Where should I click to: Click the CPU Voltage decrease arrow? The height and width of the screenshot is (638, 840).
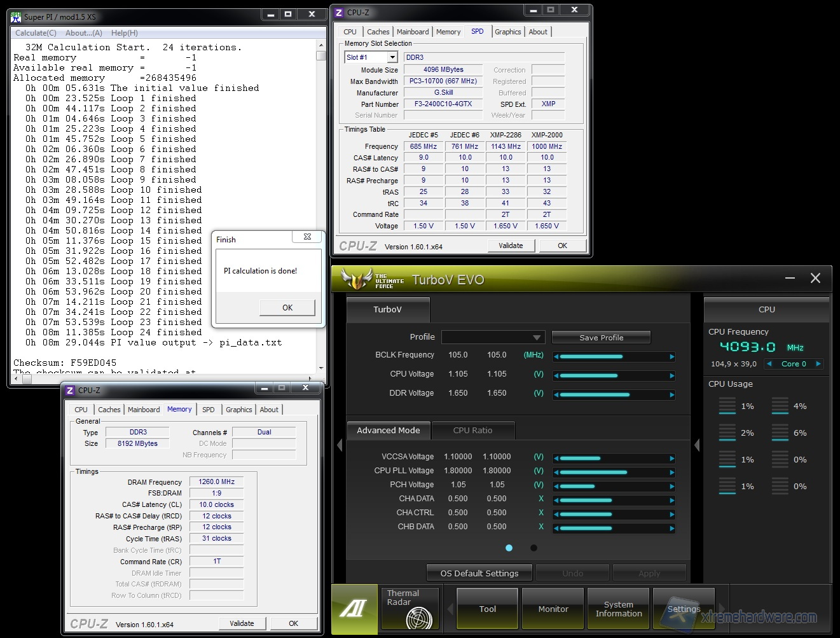[556, 376]
